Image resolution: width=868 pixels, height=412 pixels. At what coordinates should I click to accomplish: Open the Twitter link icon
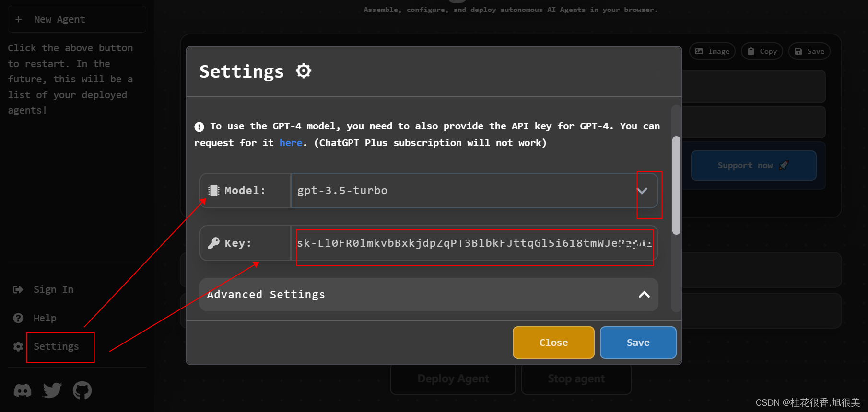pyautogui.click(x=52, y=390)
